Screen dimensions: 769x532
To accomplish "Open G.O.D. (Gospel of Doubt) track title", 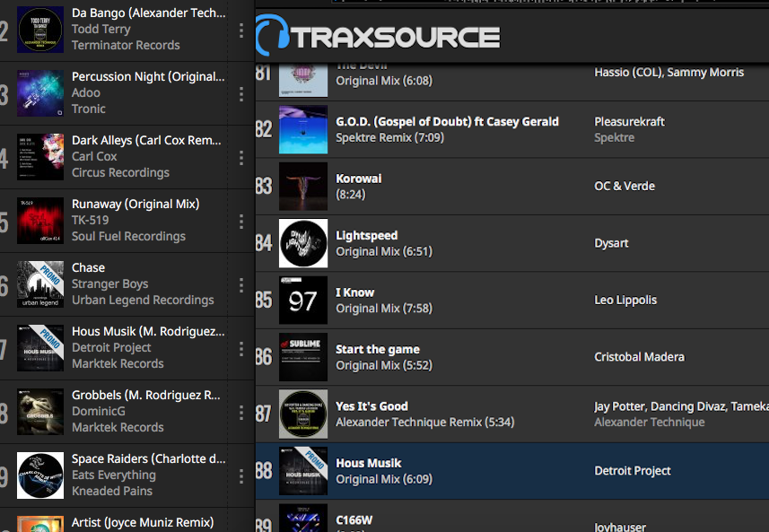I will [447, 122].
